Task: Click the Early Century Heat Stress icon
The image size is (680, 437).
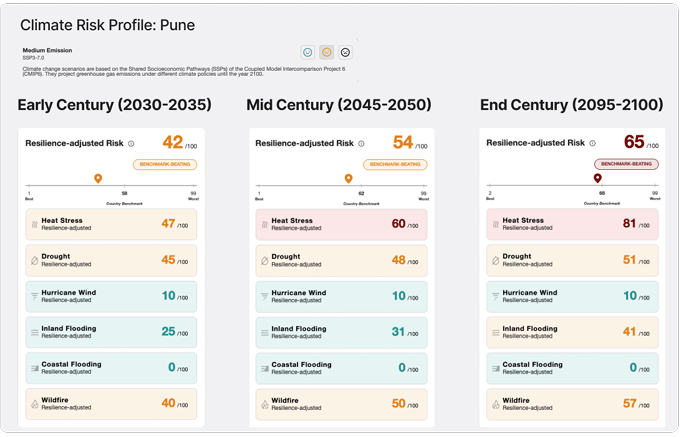Action: 34,225
